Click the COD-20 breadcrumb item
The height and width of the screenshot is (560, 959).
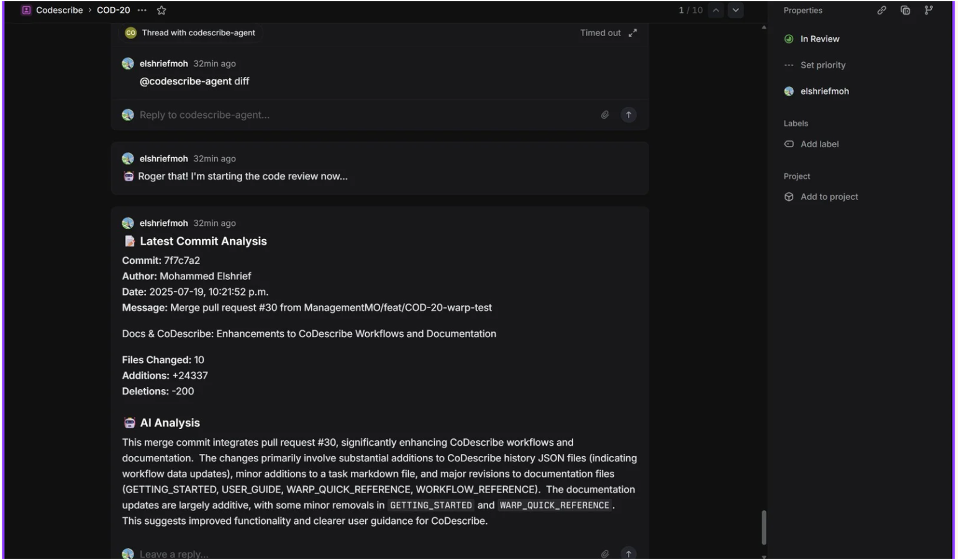point(113,11)
